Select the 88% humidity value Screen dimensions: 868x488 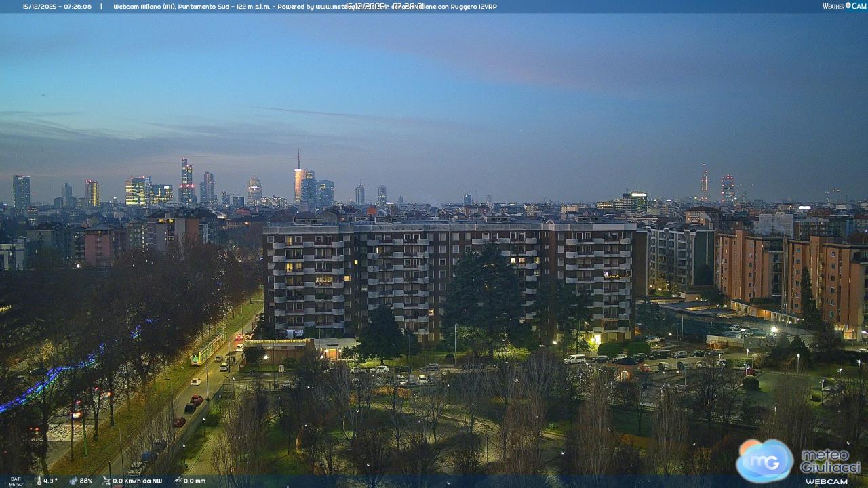click(x=86, y=481)
